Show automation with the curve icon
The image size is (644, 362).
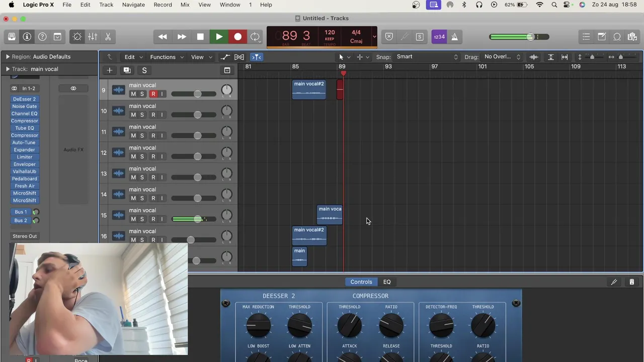click(225, 57)
